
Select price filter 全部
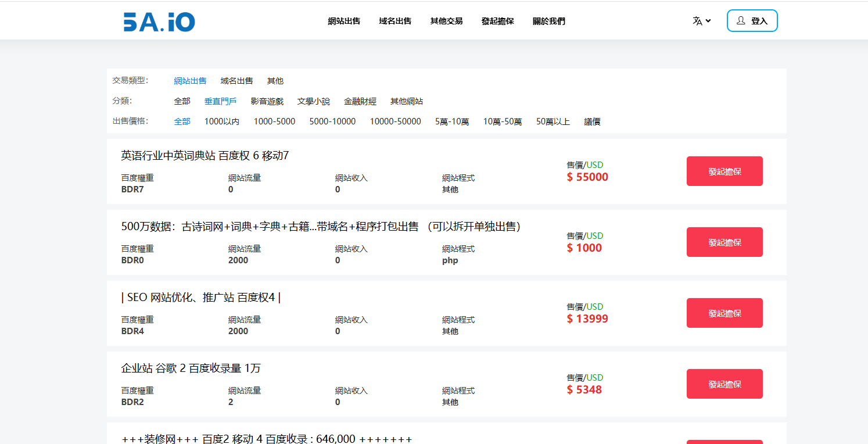(182, 121)
